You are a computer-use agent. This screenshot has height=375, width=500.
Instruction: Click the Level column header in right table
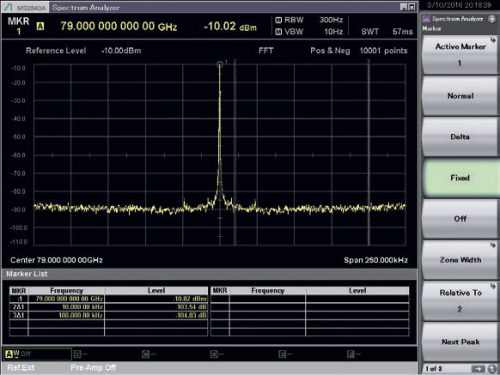(x=357, y=291)
